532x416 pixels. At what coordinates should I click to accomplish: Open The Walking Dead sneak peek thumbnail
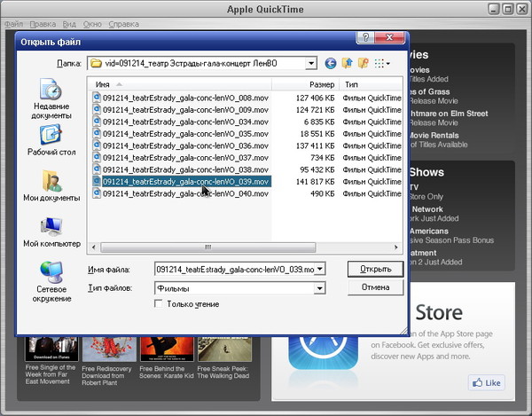(224, 349)
